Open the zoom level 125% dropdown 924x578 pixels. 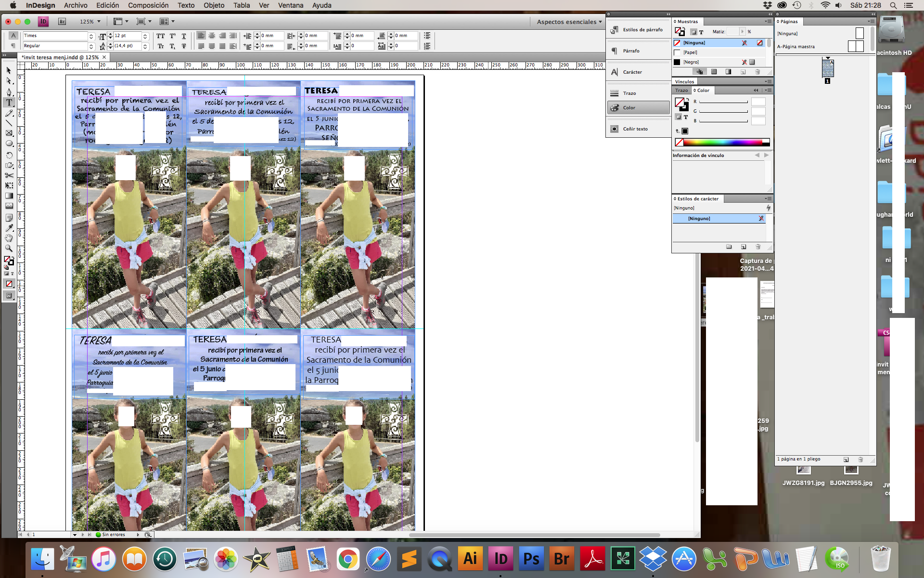90,22
